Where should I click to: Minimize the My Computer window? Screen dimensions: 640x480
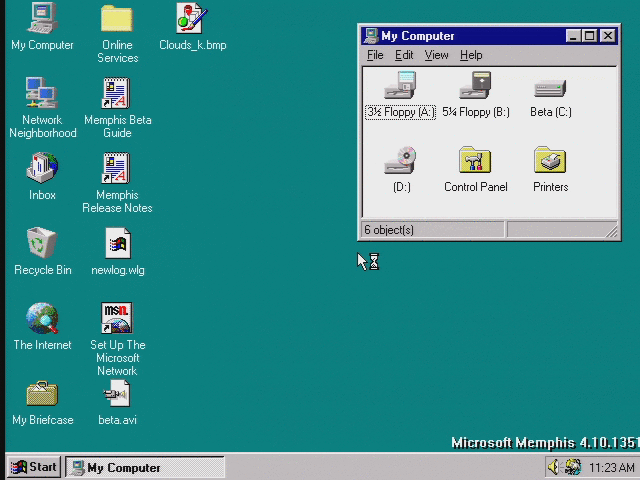(x=573, y=36)
